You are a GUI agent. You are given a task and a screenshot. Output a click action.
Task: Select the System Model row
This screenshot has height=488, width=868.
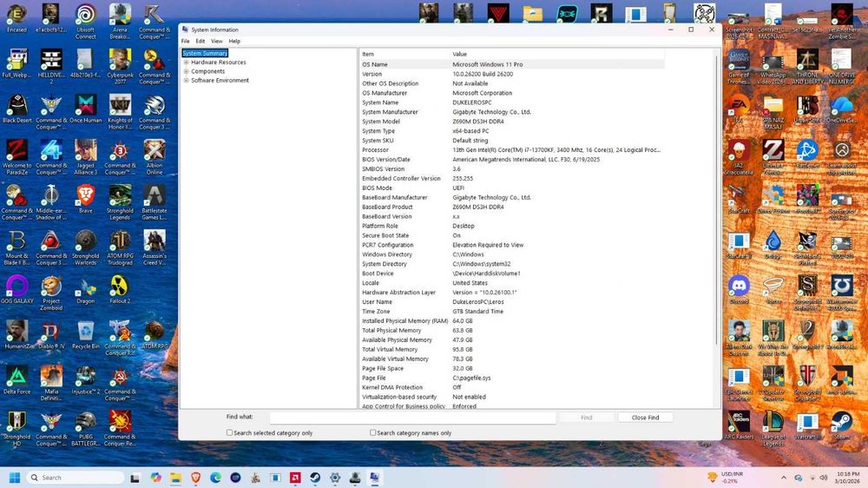tap(512, 122)
